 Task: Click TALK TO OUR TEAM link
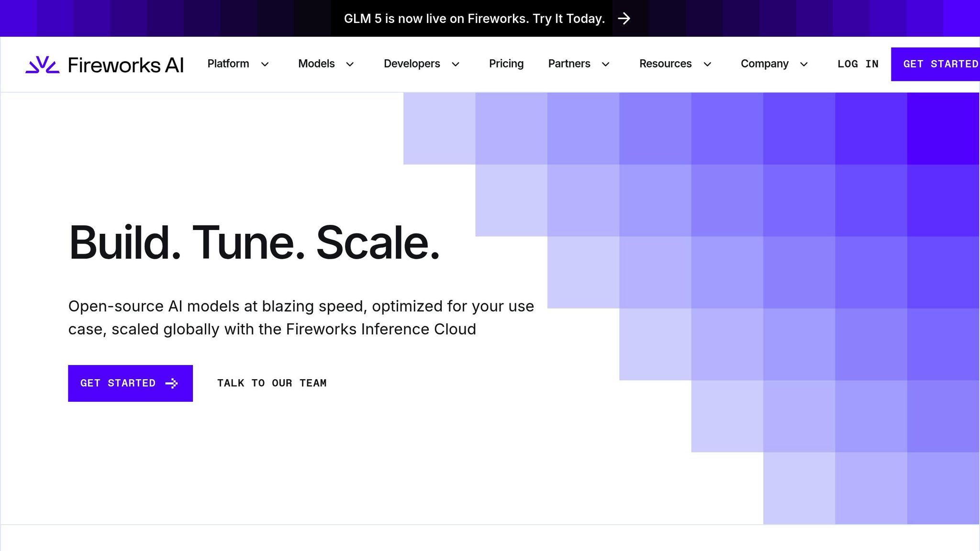coord(272,383)
